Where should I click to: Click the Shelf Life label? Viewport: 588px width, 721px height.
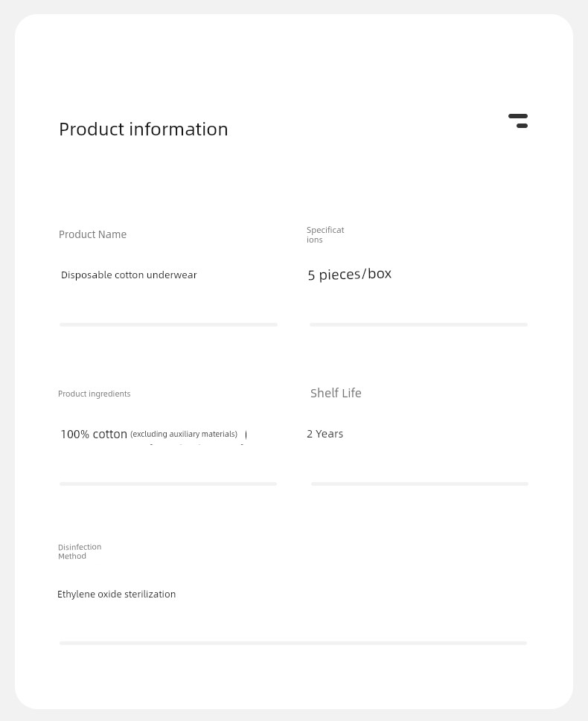click(x=336, y=393)
